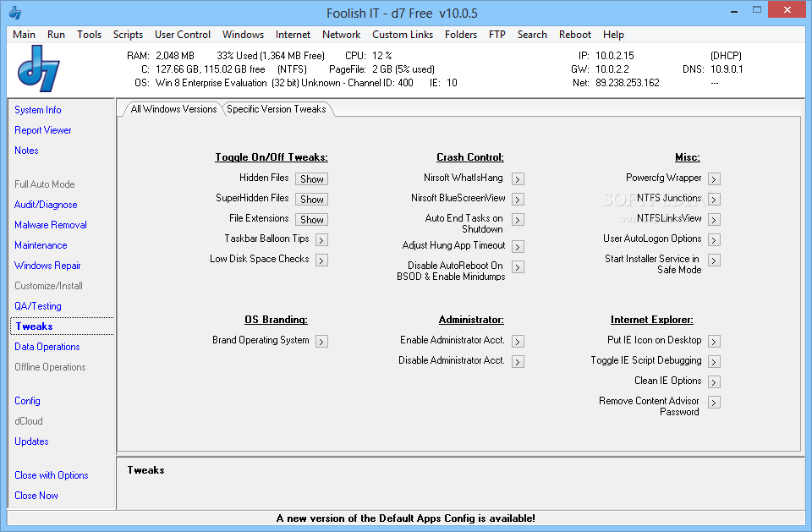This screenshot has height=532, width=812.
Task: Click Close Now link
Action: click(36, 496)
